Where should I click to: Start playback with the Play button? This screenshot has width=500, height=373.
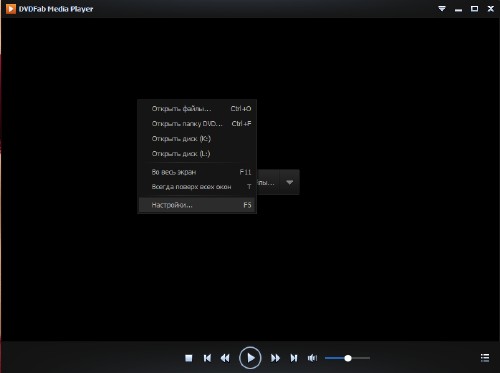click(x=250, y=358)
